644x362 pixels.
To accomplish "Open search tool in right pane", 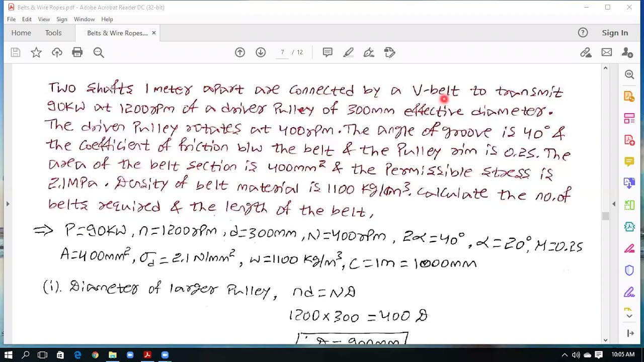I will coord(629,74).
